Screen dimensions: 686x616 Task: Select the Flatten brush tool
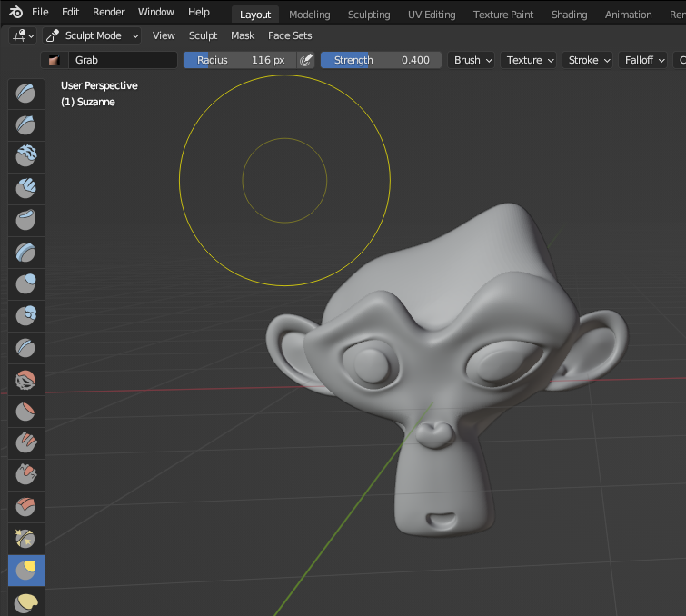click(25, 412)
